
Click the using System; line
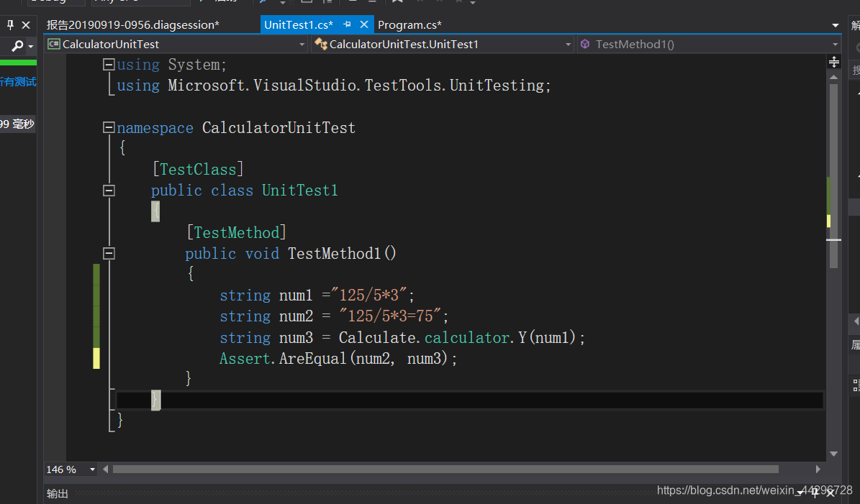pyautogui.click(x=172, y=65)
